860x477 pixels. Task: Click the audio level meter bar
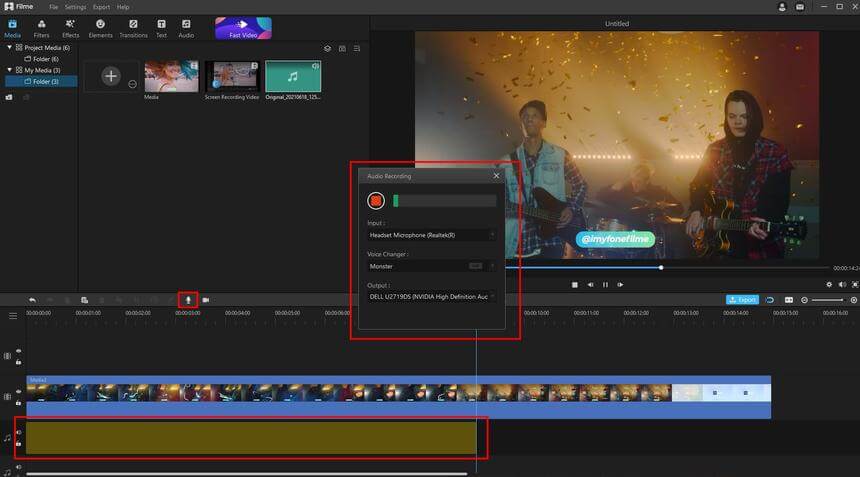pos(445,201)
